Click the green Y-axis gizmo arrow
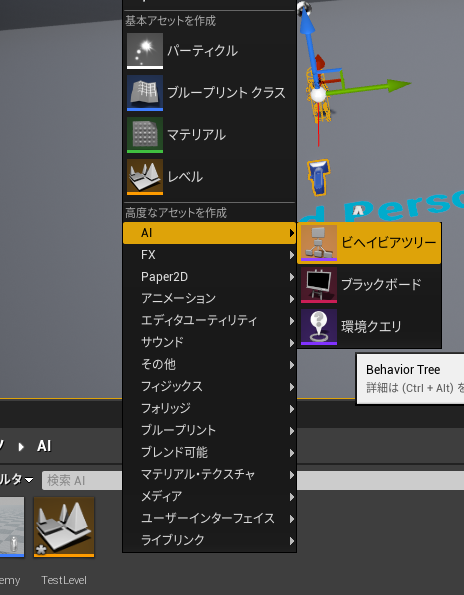Screen dimensions: 464x595 point(398,84)
